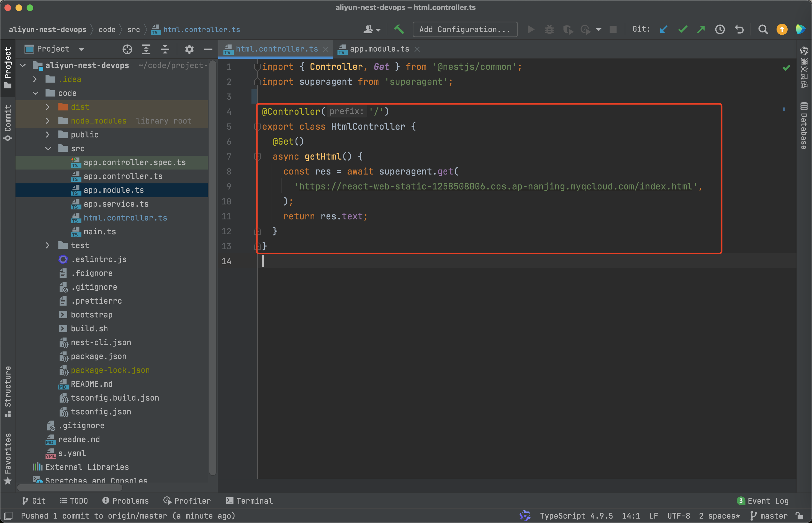Click the user account icon dropdown
The width and height of the screenshot is (812, 523).
click(x=372, y=30)
